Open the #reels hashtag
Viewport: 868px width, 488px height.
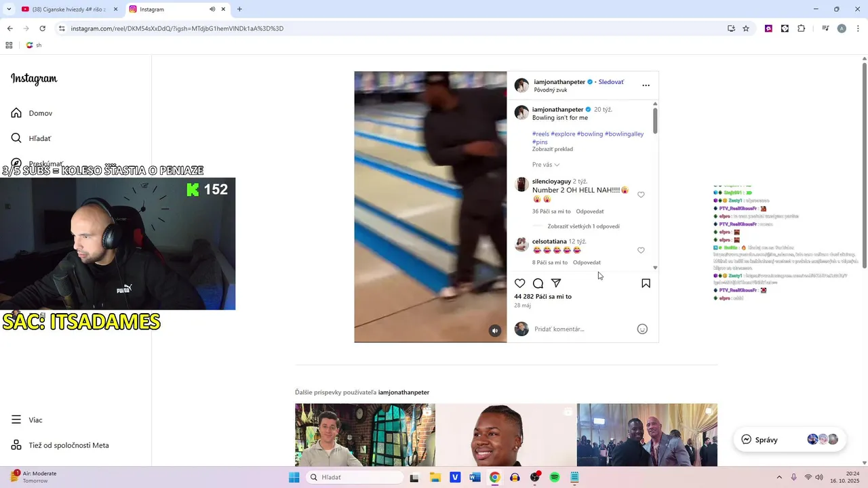click(x=540, y=134)
